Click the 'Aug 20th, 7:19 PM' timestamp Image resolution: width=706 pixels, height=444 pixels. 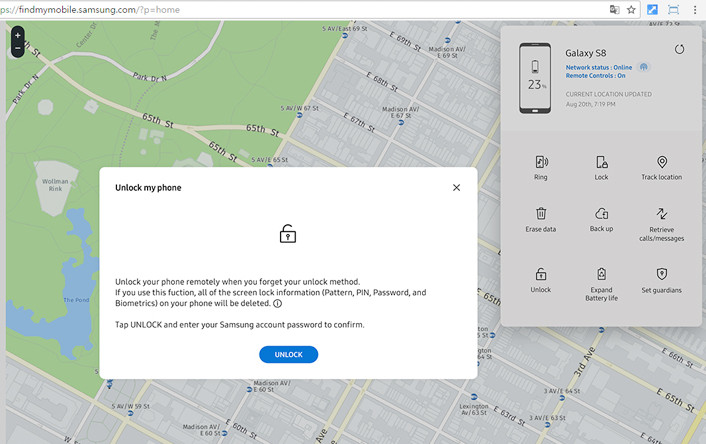[x=591, y=104]
